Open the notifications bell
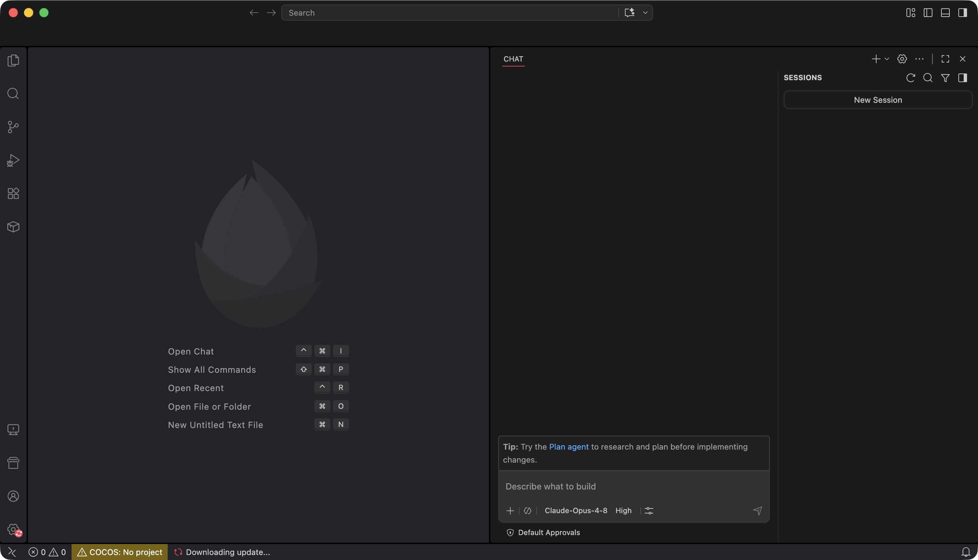This screenshot has height=560, width=978. tap(966, 552)
